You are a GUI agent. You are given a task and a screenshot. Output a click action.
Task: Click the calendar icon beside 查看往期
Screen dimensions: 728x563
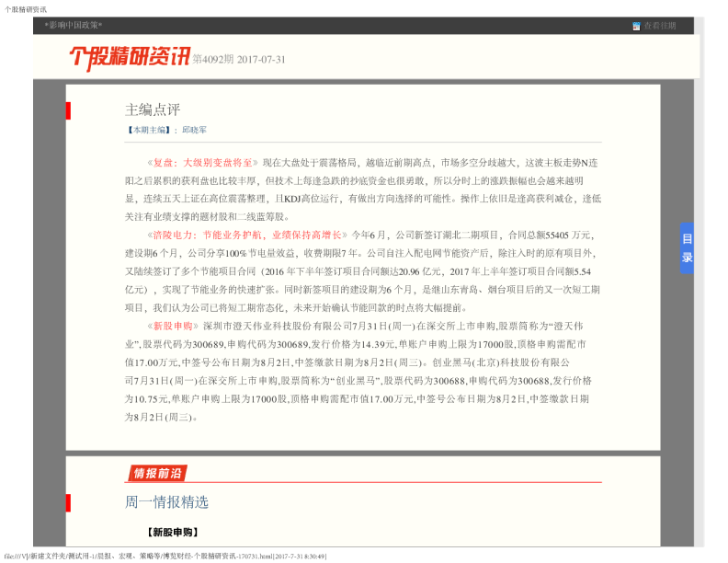(x=636, y=26)
